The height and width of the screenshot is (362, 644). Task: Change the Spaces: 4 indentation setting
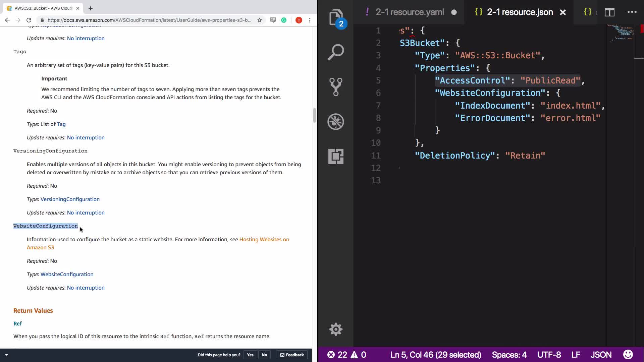tap(509, 355)
